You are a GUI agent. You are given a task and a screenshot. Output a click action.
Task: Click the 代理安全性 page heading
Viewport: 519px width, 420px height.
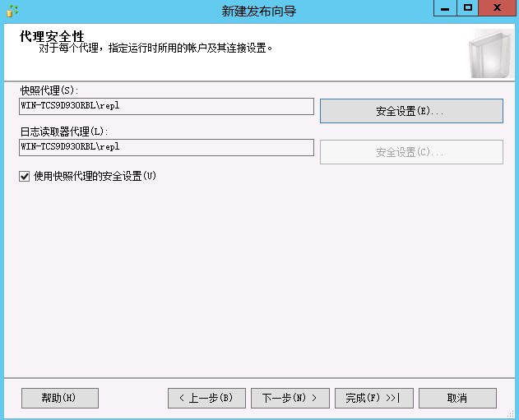click(x=52, y=36)
